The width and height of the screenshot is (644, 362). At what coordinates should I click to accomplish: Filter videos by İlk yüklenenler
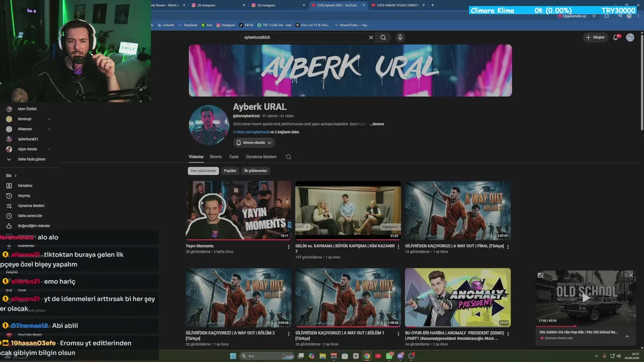[x=256, y=171]
